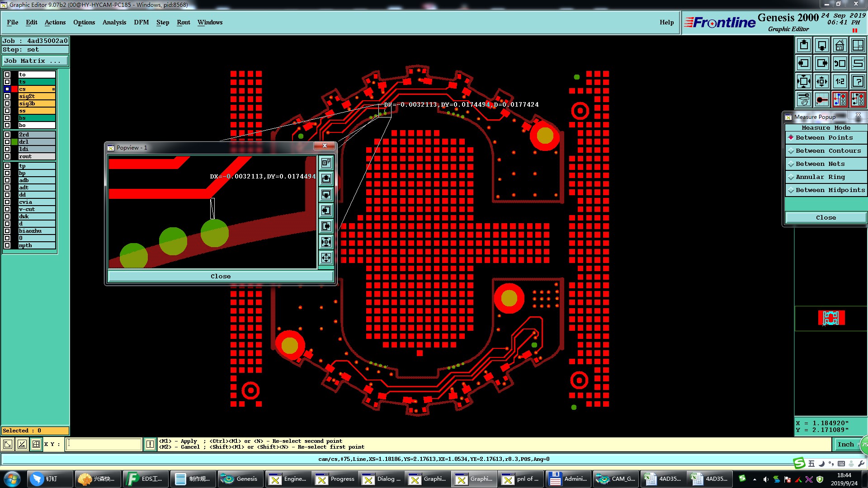
Task: Click the pan right arrow icon in top toolbar
Action: (x=821, y=63)
